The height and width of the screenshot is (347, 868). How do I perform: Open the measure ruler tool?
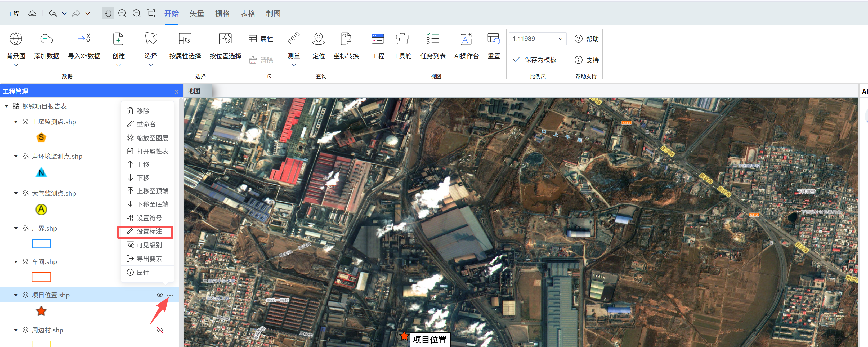pyautogui.click(x=293, y=38)
